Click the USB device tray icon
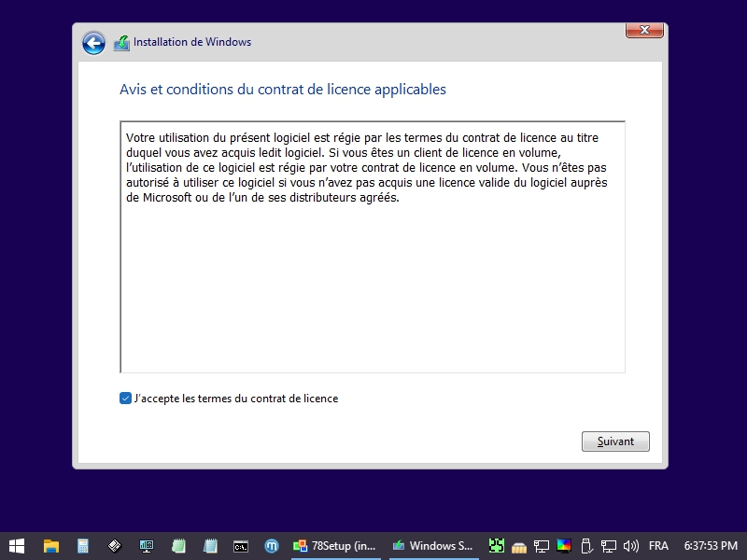The image size is (747, 560). coord(586,545)
